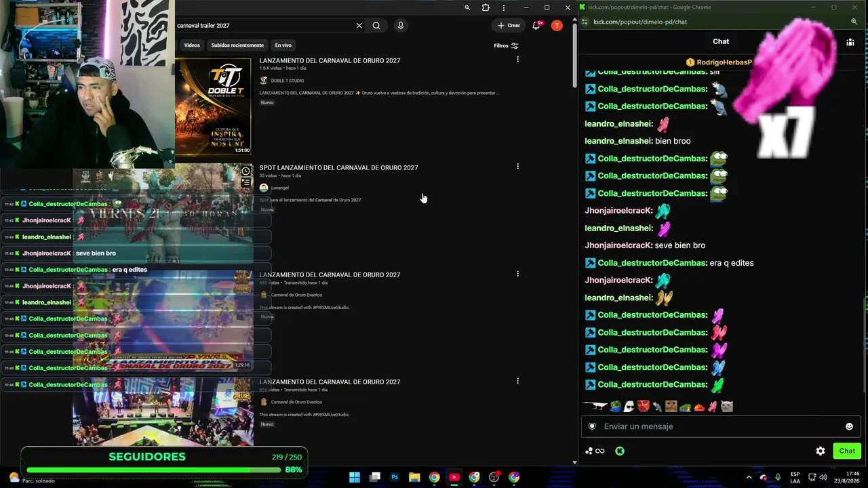Click the zoom icon in Kick popout address bar

[x=854, y=22]
